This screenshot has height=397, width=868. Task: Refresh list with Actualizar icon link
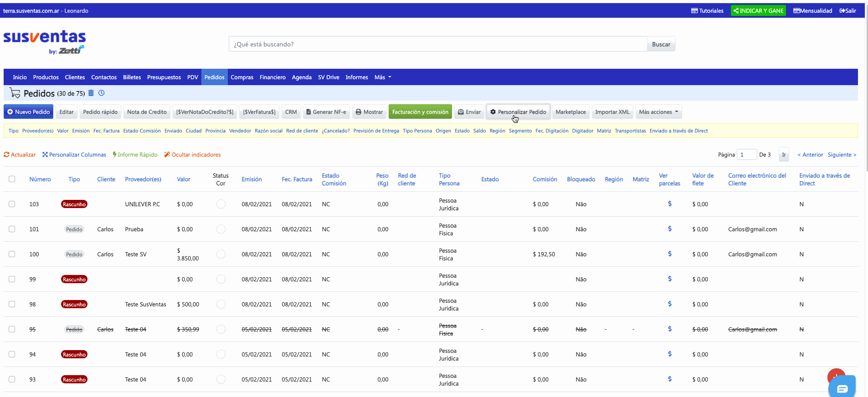click(x=20, y=155)
